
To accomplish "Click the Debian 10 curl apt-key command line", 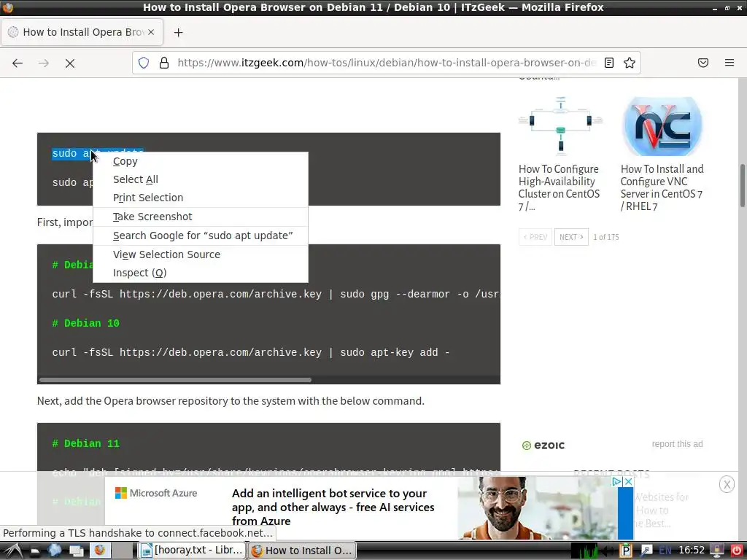I will click(x=251, y=352).
